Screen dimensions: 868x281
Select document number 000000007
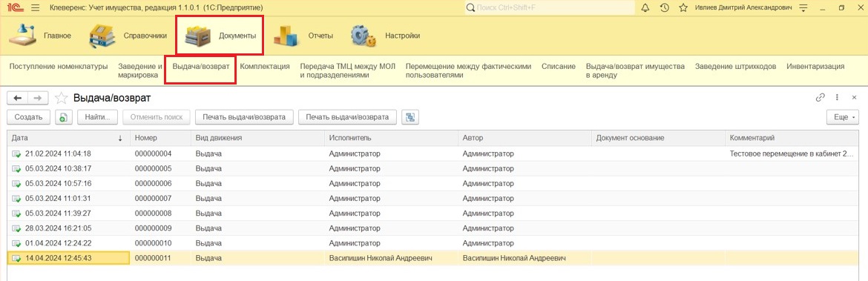[154, 199]
